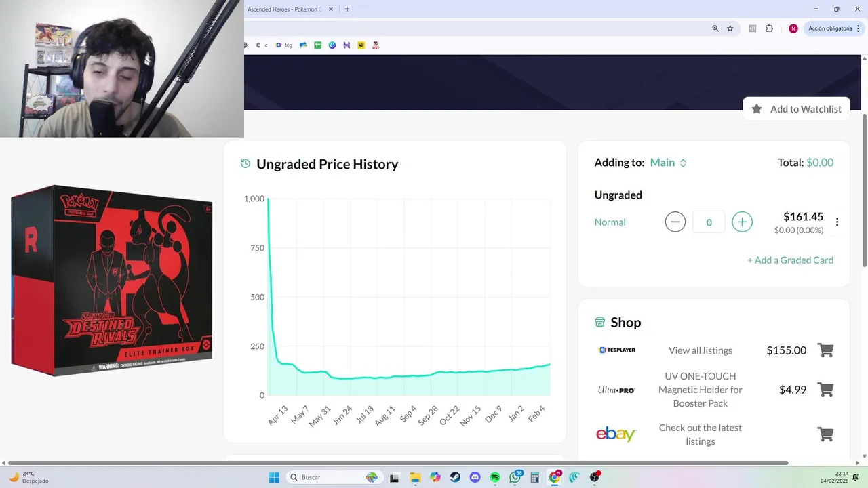The width and height of the screenshot is (868, 488).
Task: Open Steam from the taskbar
Action: (455, 477)
